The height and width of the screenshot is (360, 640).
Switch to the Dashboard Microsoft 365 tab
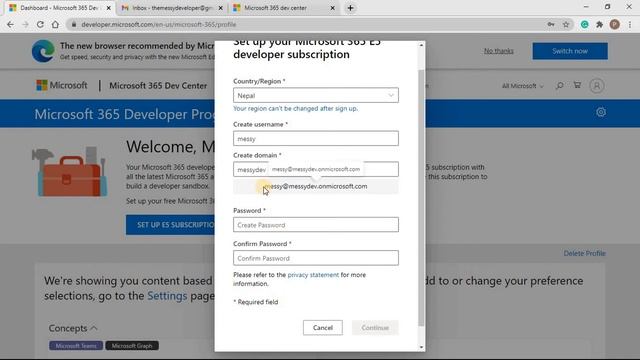click(59, 8)
